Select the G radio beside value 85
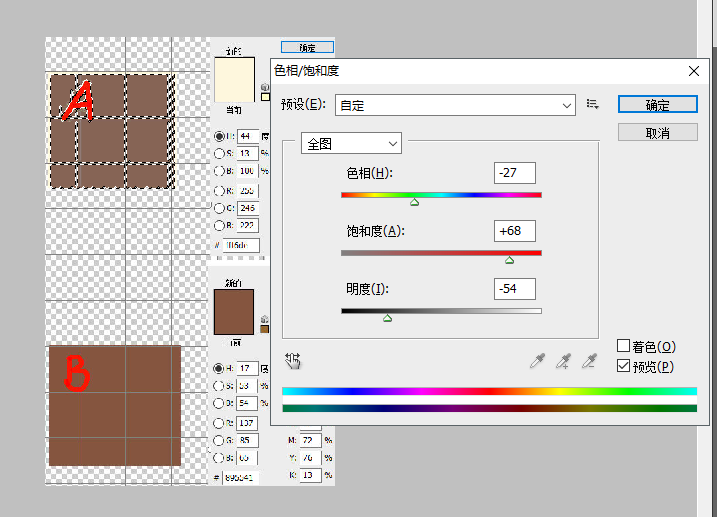Image resolution: width=717 pixels, height=517 pixels. (218, 440)
